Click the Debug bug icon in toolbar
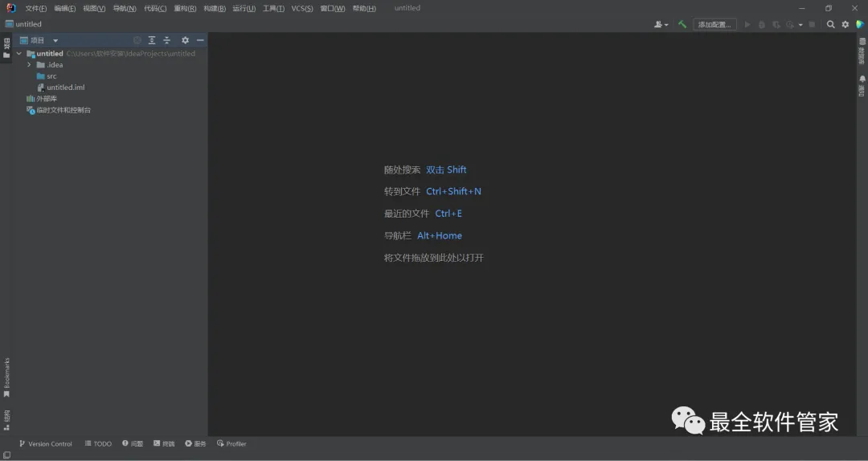 coord(762,24)
